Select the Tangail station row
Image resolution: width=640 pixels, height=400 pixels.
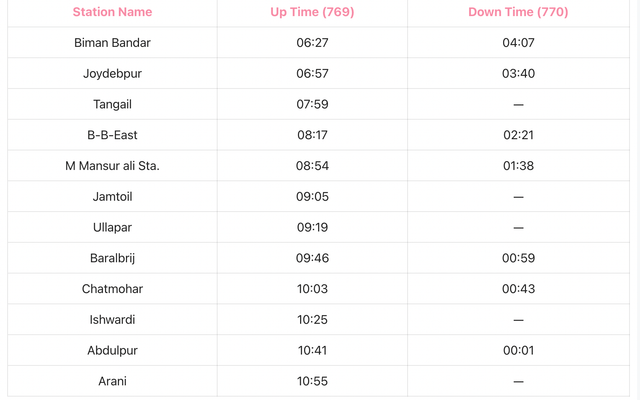coord(318,104)
